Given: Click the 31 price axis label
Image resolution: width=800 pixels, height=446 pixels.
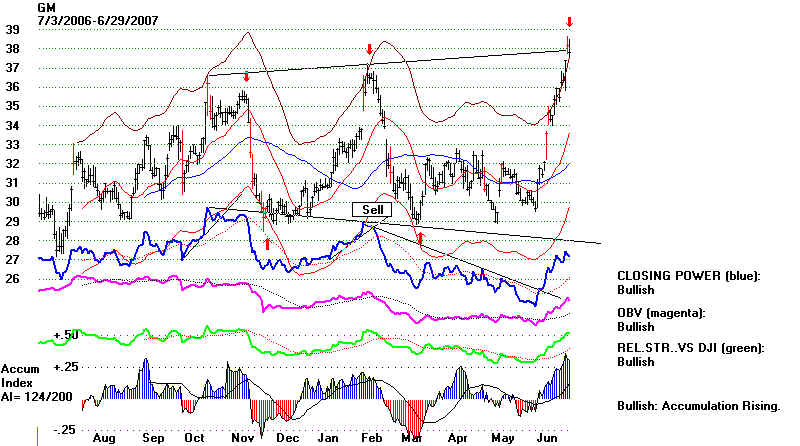Looking at the screenshot, I should pos(12,183).
